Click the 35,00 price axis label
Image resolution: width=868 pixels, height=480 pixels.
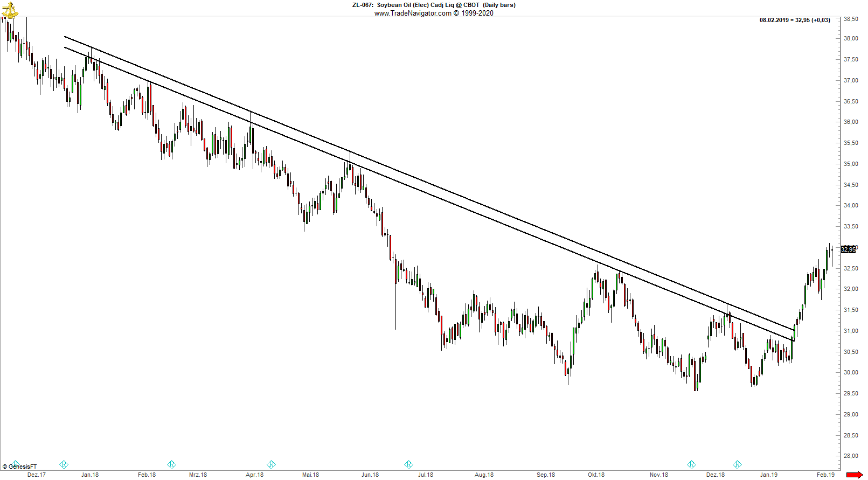(851, 164)
